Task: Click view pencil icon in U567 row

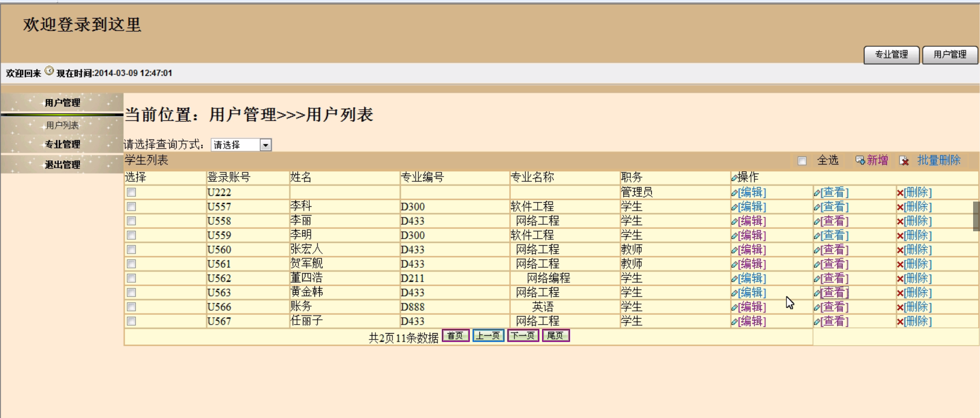Action: [817, 321]
